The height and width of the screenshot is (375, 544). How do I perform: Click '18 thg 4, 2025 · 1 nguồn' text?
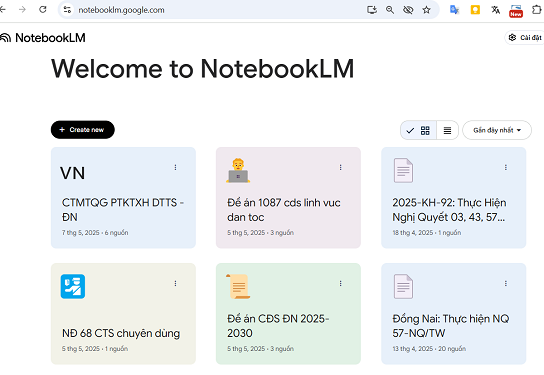tap(427, 233)
